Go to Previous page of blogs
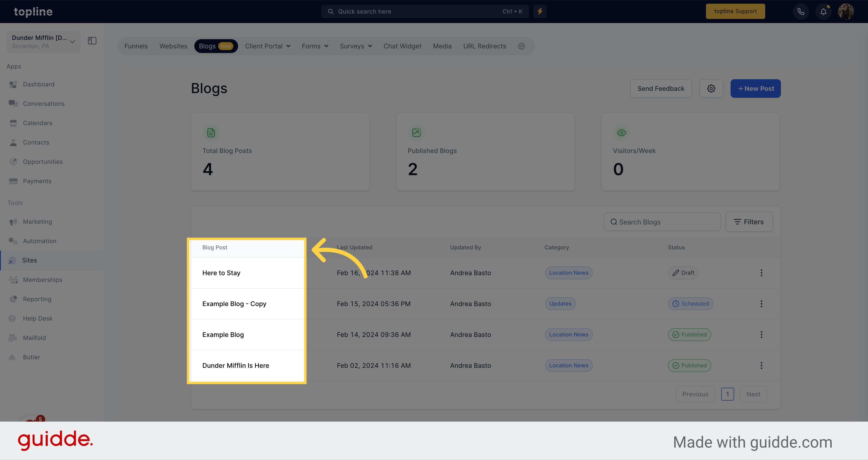 [695, 394]
